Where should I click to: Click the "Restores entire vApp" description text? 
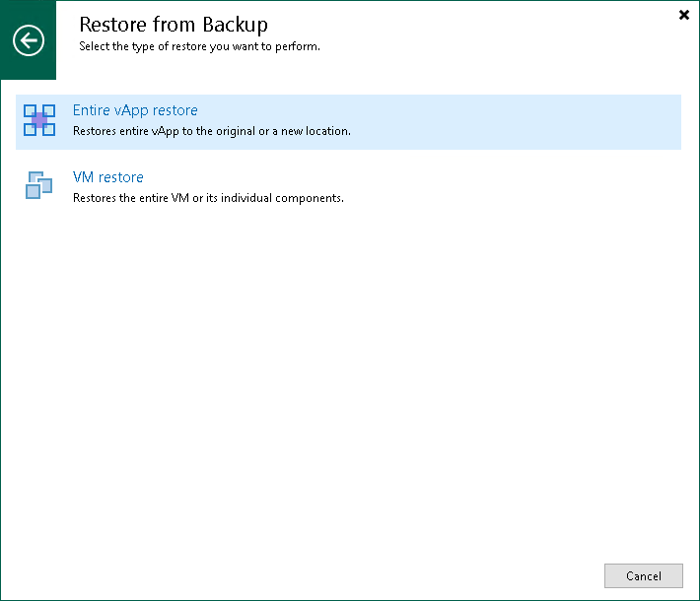pyautogui.click(x=211, y=131)
